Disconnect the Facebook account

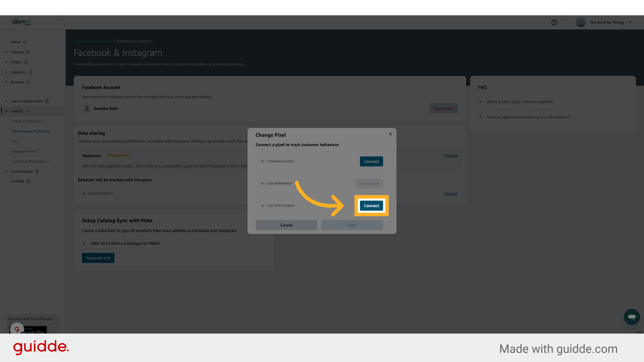[x=443, y=109]
